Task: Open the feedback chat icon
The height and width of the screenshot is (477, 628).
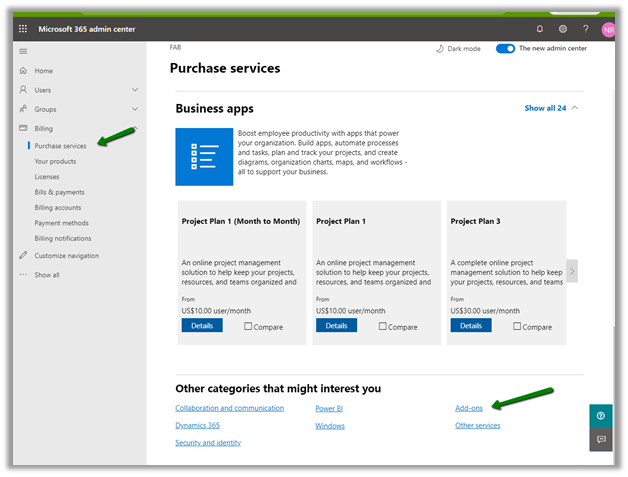Action: tap(600, 439)
